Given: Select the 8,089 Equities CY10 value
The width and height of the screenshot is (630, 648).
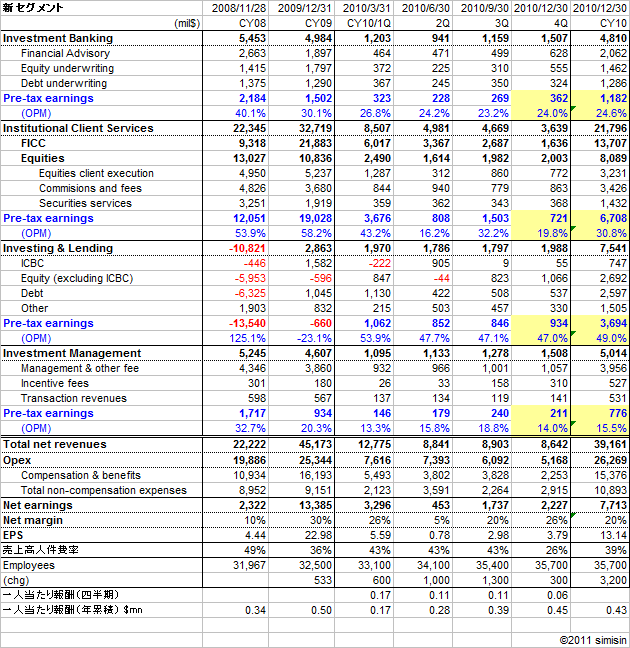Looking at the screenshot, I should (x=613, y=158).
